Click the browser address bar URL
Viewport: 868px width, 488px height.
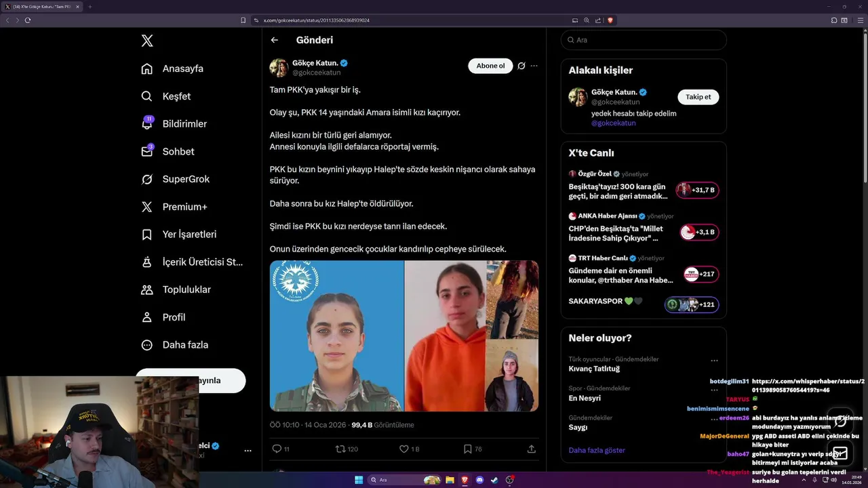pyautogui.click(x=316, y=20)
